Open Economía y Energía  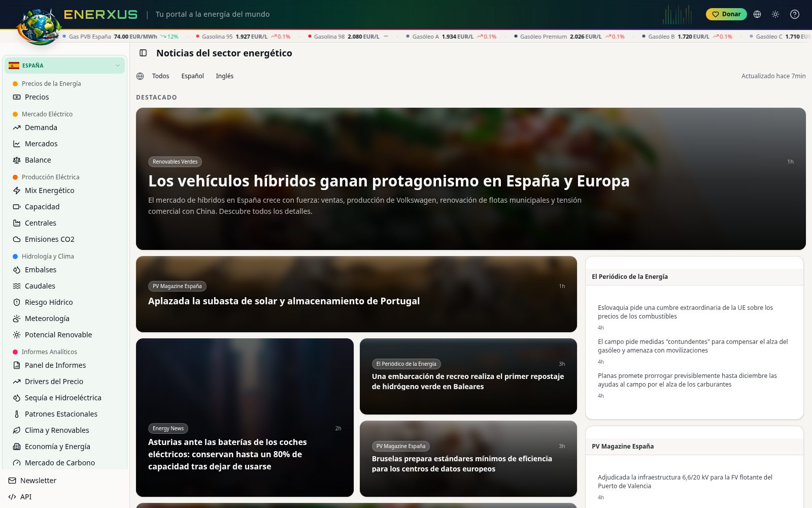tap(64, 447)
